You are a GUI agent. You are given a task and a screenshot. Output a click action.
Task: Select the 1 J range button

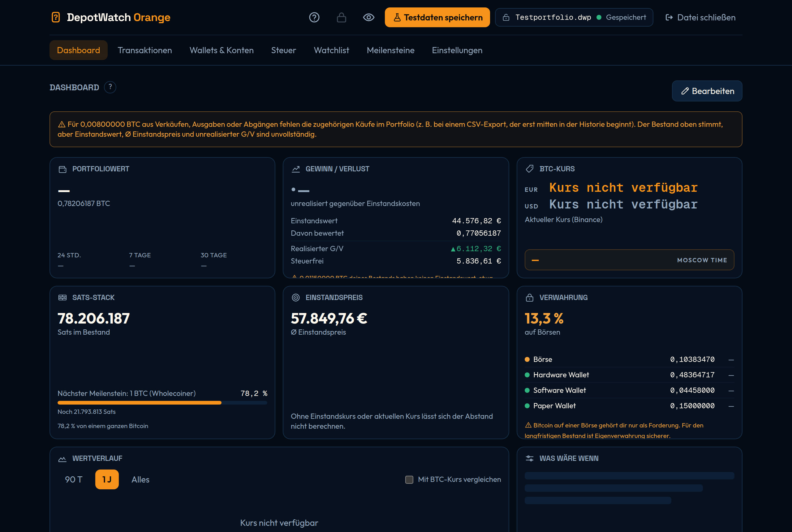point(107,479)
